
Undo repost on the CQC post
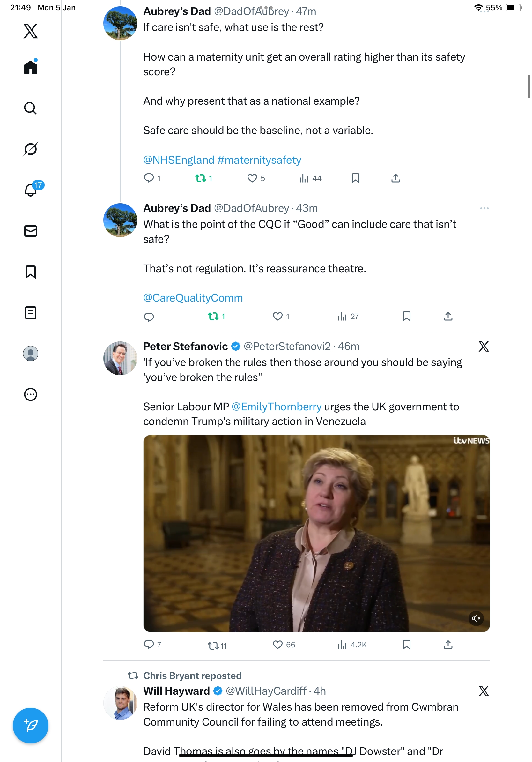tap(213, 316)
